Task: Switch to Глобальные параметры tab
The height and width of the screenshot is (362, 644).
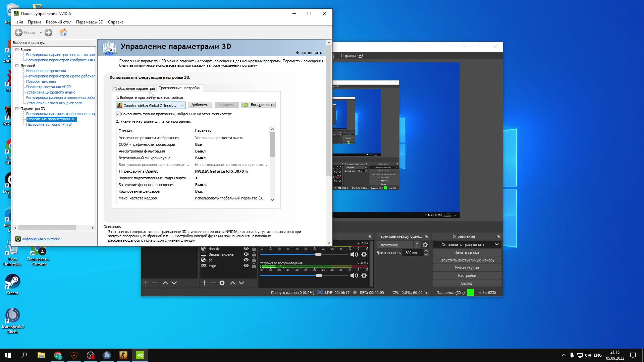Action: [x=135, y=88]
